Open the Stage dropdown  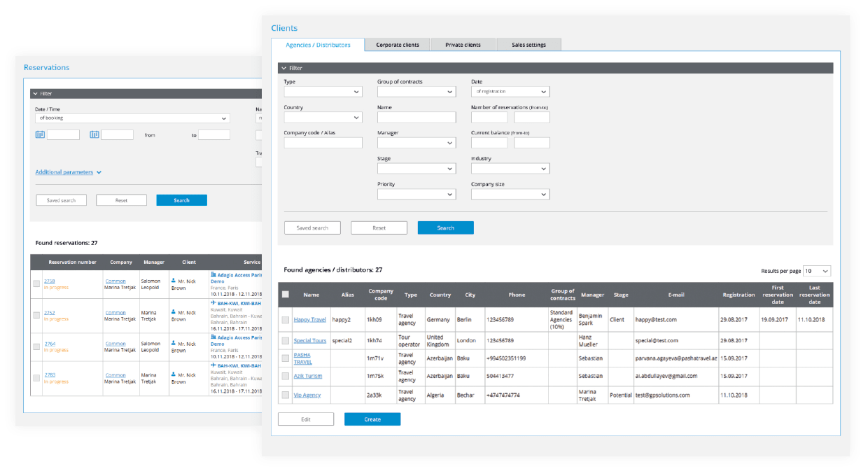(x=416, y=169)
